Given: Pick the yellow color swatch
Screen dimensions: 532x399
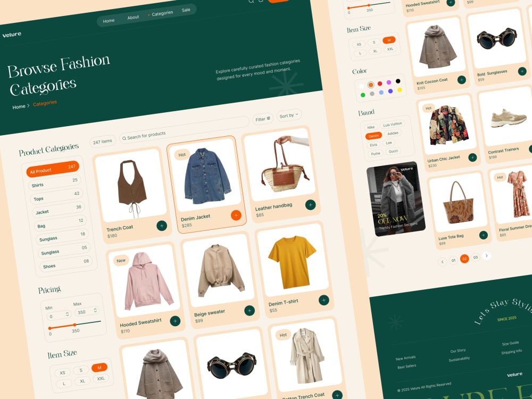Looking at the screenshot, I should click(x=400, y=90).
